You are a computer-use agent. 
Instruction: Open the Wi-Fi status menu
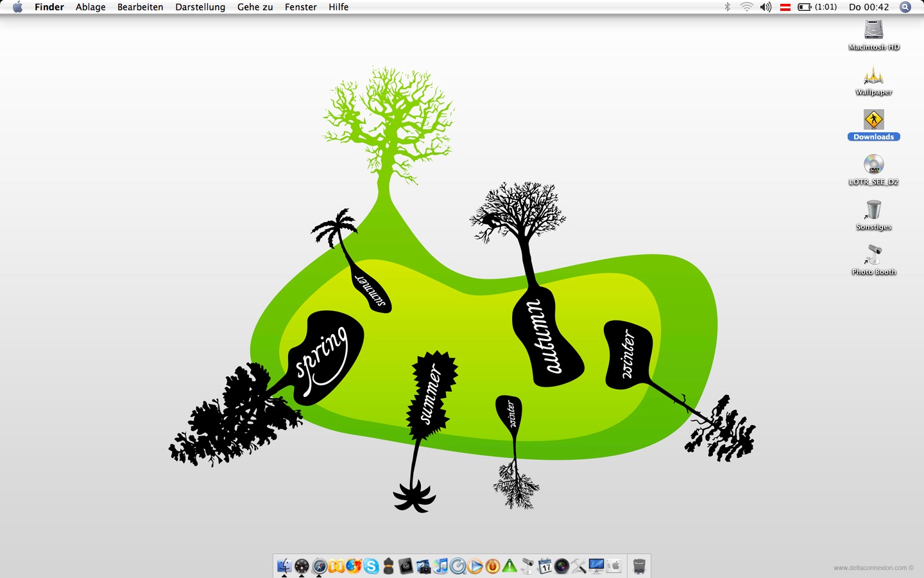[x=746, y=7]
